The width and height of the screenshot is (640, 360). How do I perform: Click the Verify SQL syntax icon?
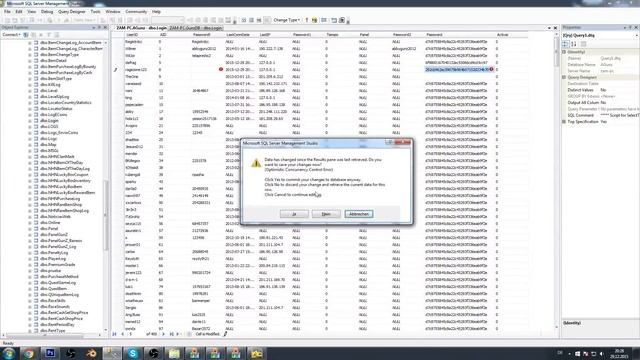(x=314, y=20)
